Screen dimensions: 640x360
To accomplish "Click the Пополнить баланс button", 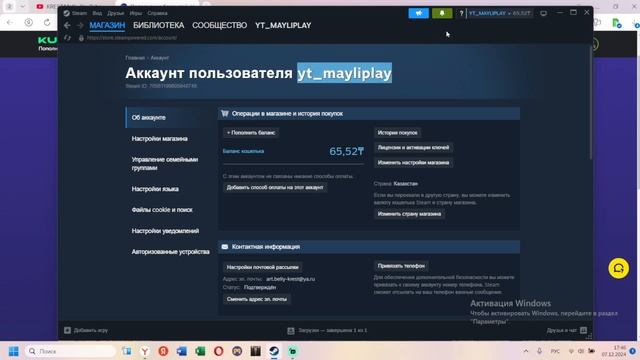I will point(251,133).
